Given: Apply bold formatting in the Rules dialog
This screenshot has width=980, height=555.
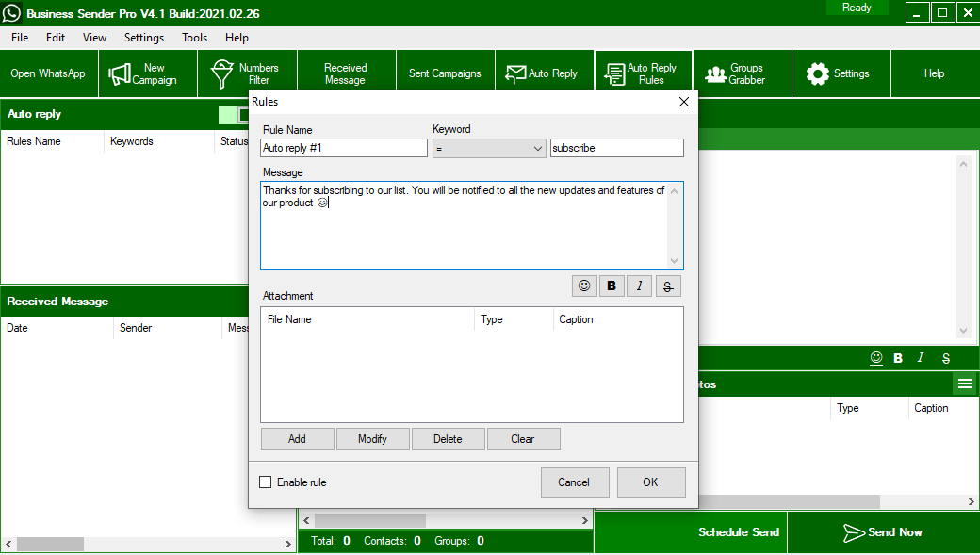Looking at the screenshot, I should click(x=611, y=286).
